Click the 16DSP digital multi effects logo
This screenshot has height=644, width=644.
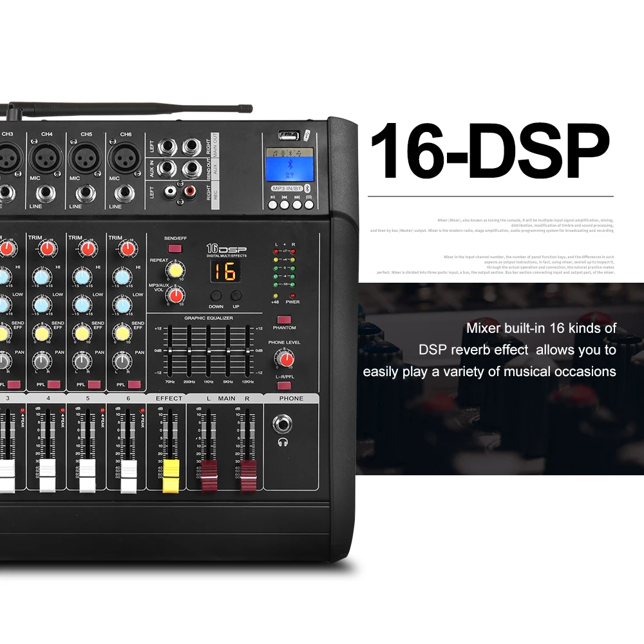227,250
